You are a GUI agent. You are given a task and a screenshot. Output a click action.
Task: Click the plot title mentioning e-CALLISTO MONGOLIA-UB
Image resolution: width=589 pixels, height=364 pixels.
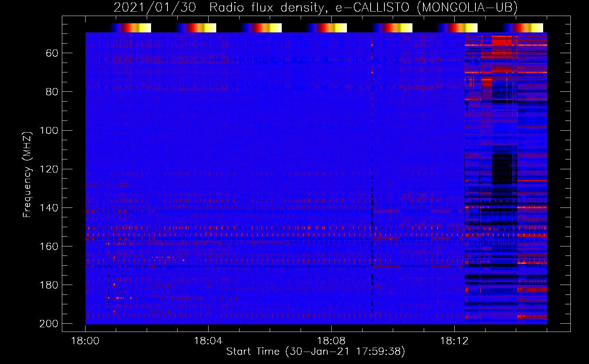[315, 7]
